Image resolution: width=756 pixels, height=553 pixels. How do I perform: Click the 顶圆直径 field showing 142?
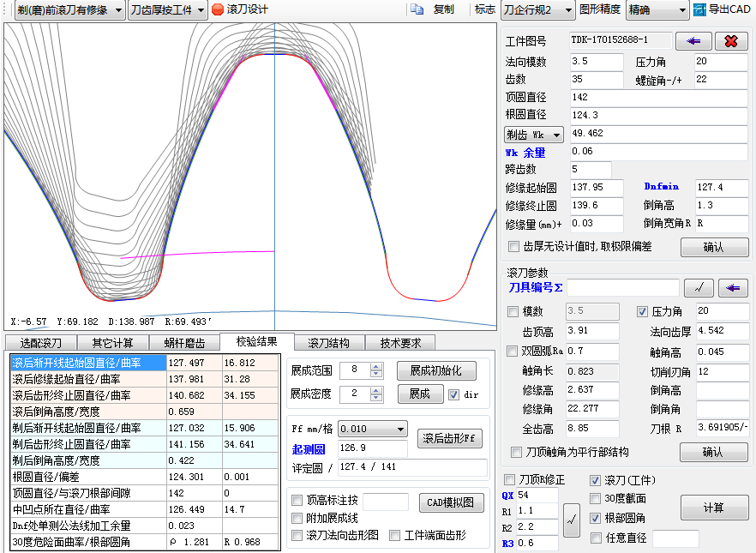click(x=659, y=98)
